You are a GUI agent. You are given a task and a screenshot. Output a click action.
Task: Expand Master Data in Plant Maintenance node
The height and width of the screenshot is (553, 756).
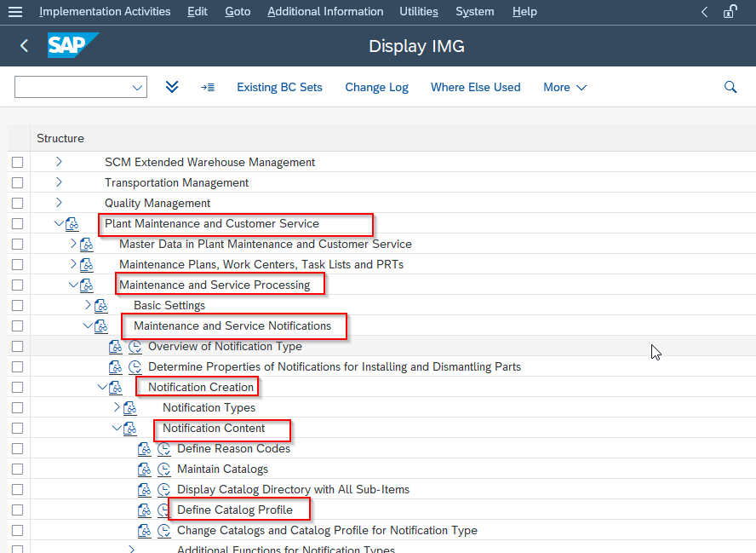pos(73,244)
